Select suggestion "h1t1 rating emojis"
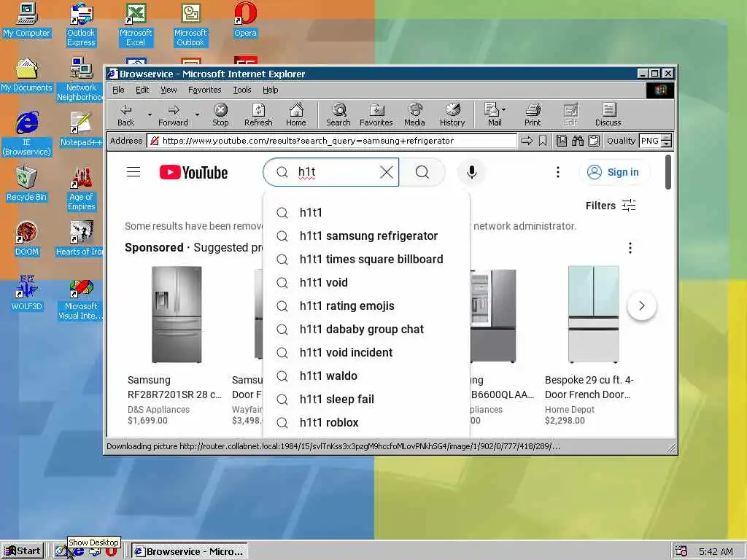This screenshot has width=747, height=560. [x=366, y=306]
